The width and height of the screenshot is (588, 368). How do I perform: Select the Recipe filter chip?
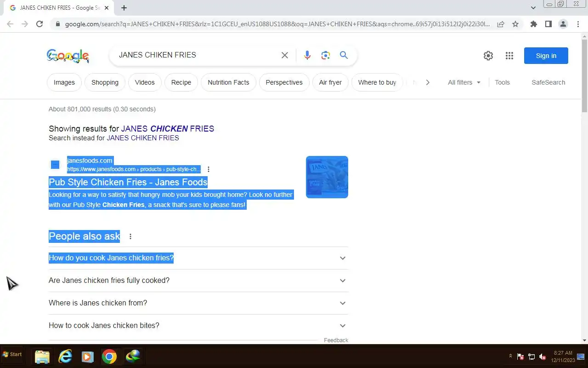[181, 82]
